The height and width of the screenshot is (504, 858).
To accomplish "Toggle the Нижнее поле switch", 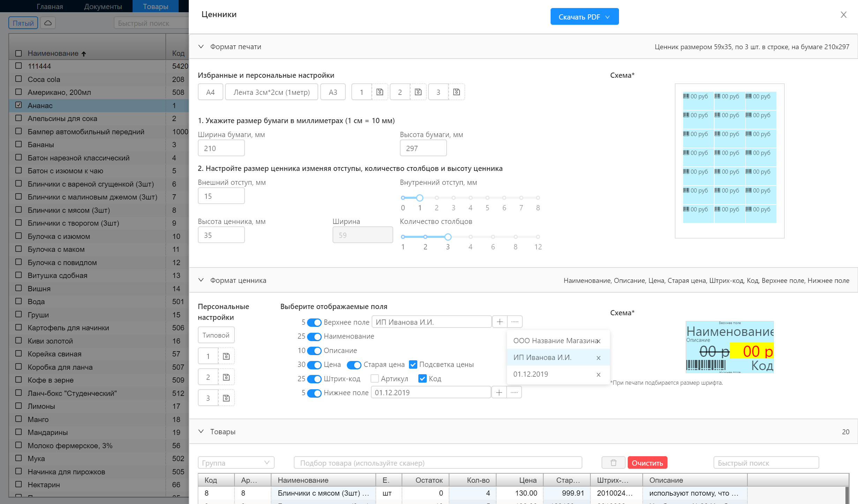I will 314,393.
